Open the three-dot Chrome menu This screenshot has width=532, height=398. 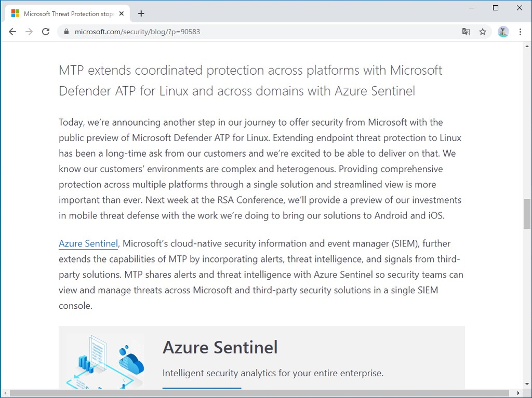(x=521, y=32)
